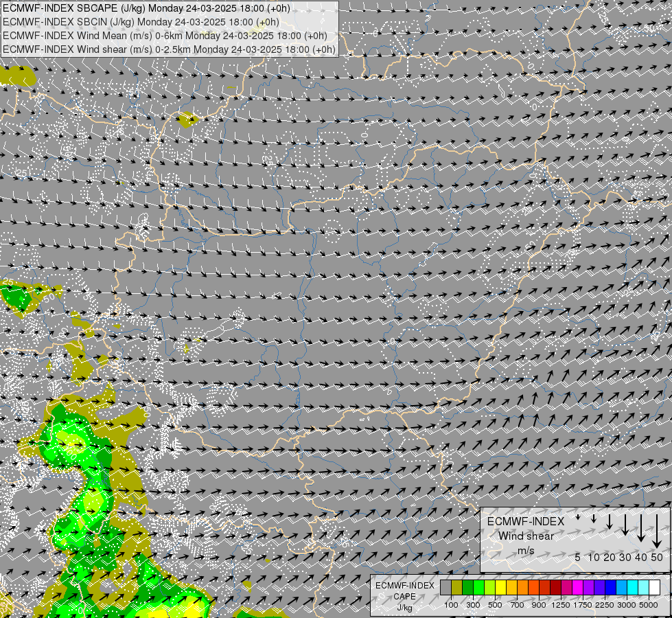Click the 'Wind shear' legend title text
The image size is (672, 618).
526,536
